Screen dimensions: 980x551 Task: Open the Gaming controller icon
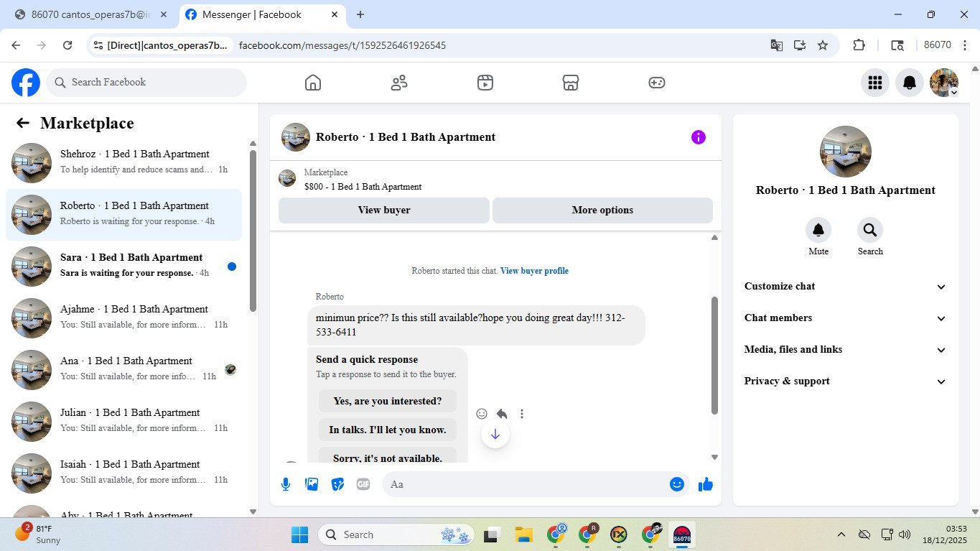[657, 83]
